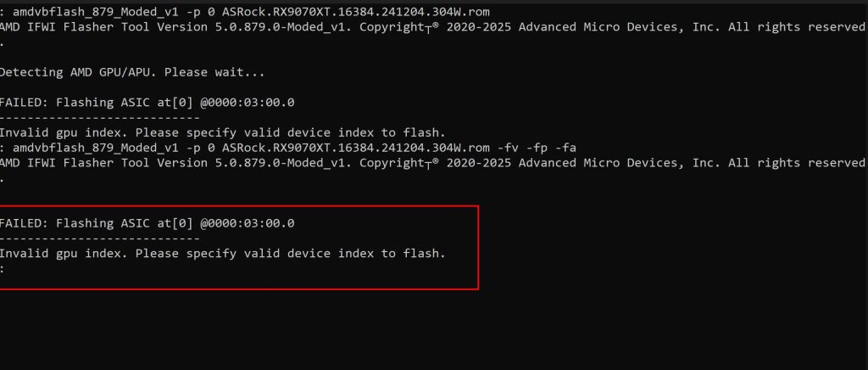Click the empty prompt colon at the bottom
The height and width of the screenshot is (370, 868).
(3, 268)
